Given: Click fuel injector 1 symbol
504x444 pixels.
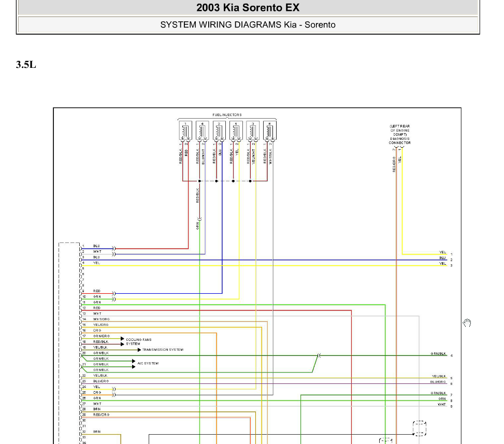Looking at the screenshot, I should coord(185,131).
